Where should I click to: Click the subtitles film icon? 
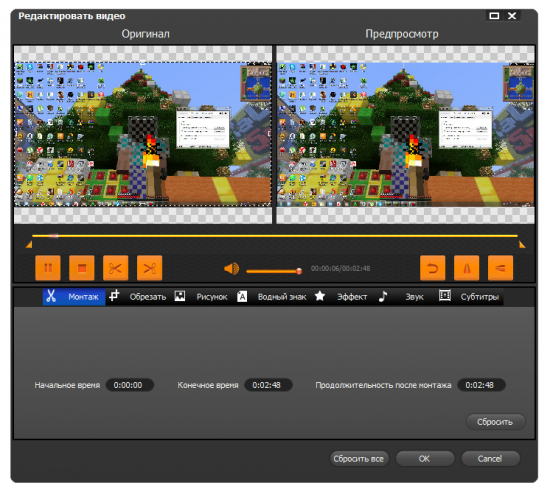click(x=445, y=296)
